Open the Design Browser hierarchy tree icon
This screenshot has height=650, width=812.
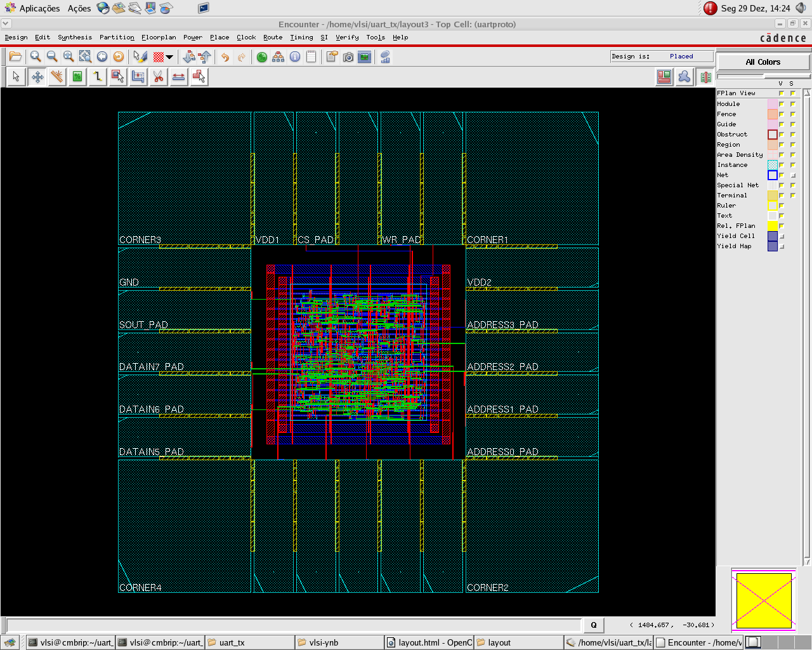click(x=278, y=57)
